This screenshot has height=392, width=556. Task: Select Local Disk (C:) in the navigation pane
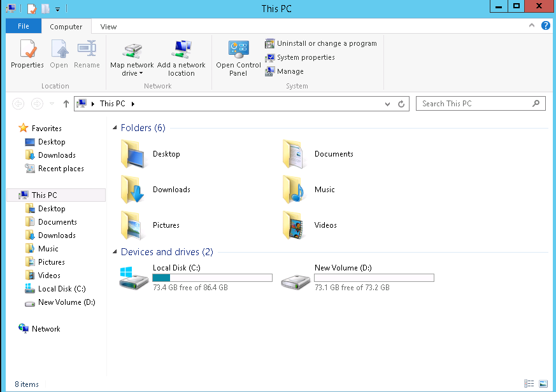(55, 289)
